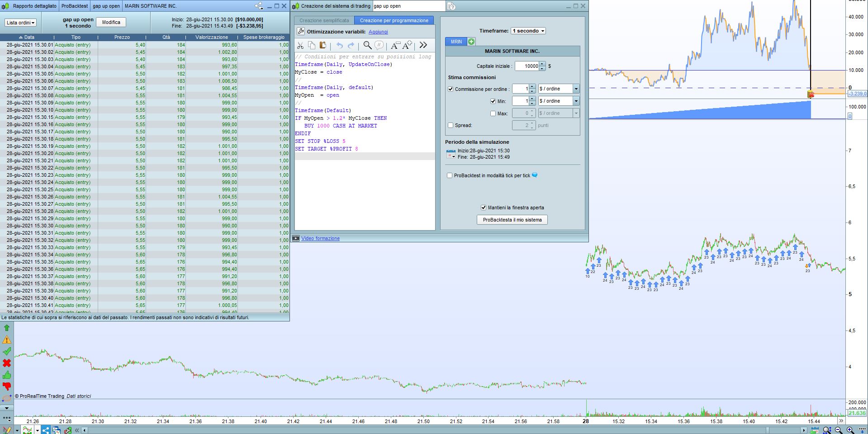Screen dimensions: 868x434
Task: Click the green plus to add instrument tab
Action: click(471, 42)
